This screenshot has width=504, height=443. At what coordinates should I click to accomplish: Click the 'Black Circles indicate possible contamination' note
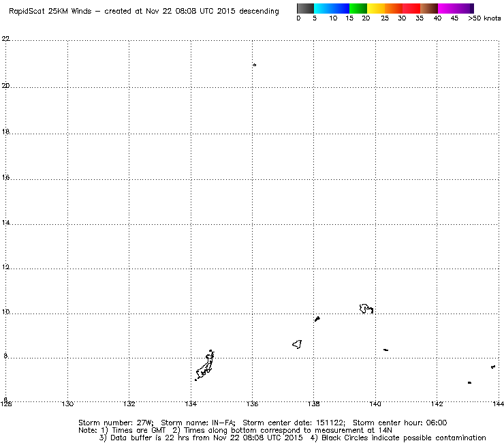point(404,438)
